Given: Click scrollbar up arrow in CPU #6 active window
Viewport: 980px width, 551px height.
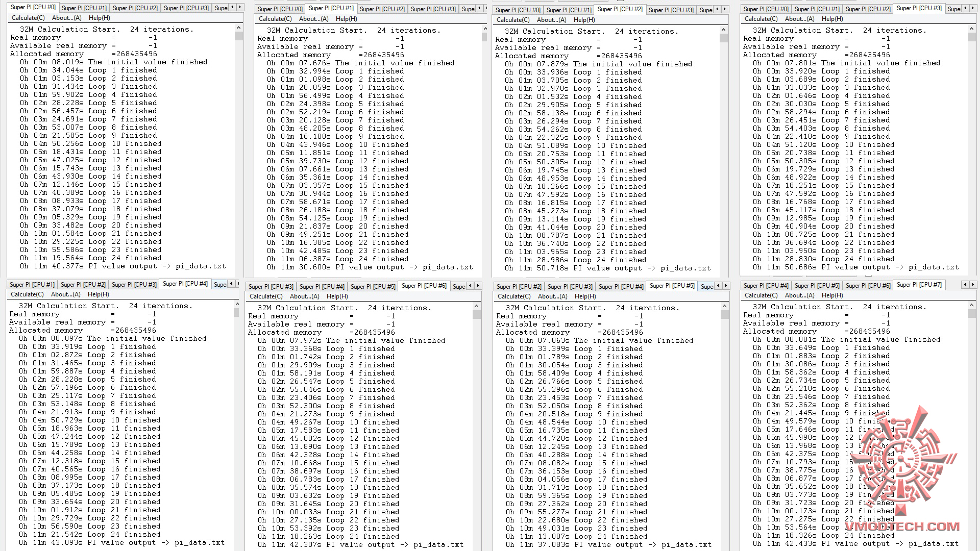Looking at the screenshot, I should pyautogui.click(x=476, y=307).
